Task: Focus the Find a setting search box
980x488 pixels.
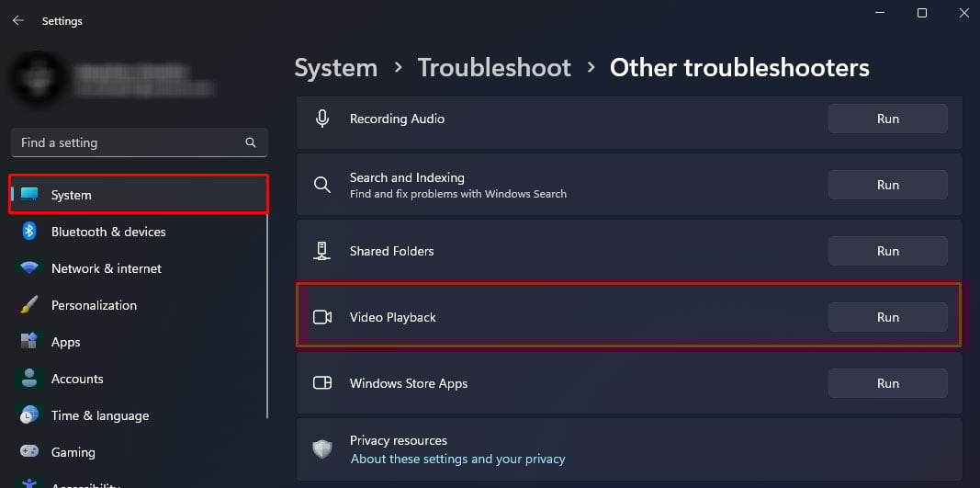Action: tap(129, 142)
